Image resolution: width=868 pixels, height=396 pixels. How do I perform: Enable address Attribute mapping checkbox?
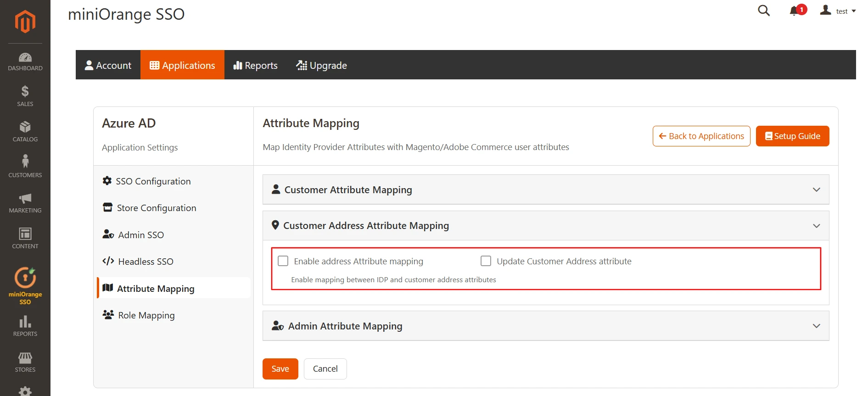[283, 261]
